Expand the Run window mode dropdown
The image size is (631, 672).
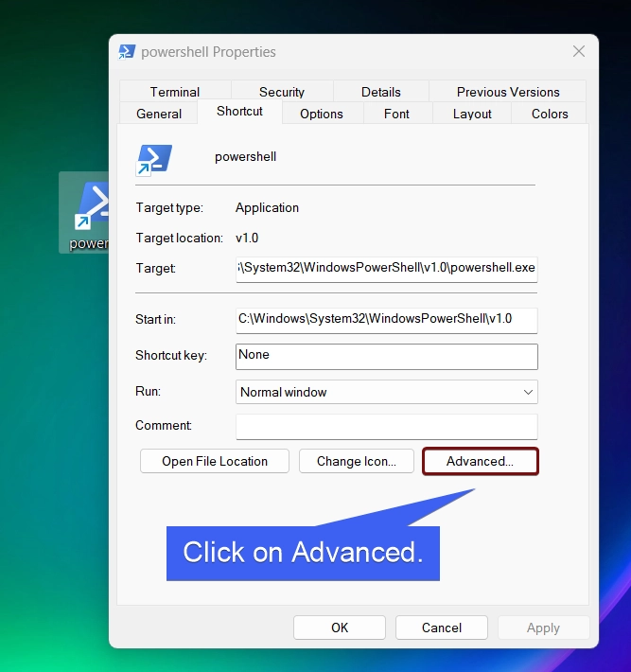(x=386, y=392)
